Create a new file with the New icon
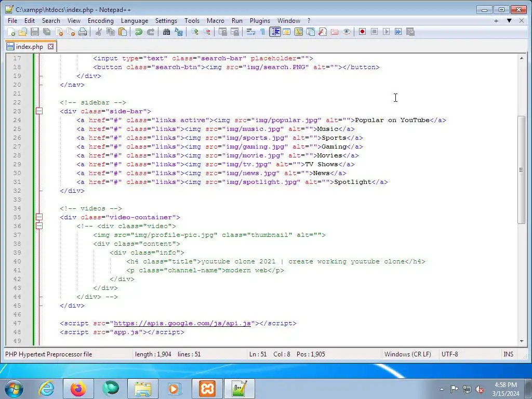This screenshot has height=399, width=532. point(11,32)
